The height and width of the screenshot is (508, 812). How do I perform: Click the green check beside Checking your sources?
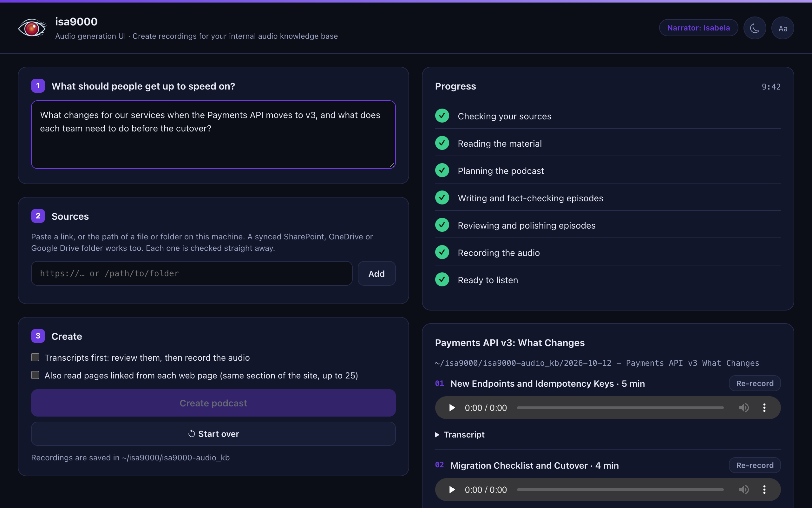(442, 116)
